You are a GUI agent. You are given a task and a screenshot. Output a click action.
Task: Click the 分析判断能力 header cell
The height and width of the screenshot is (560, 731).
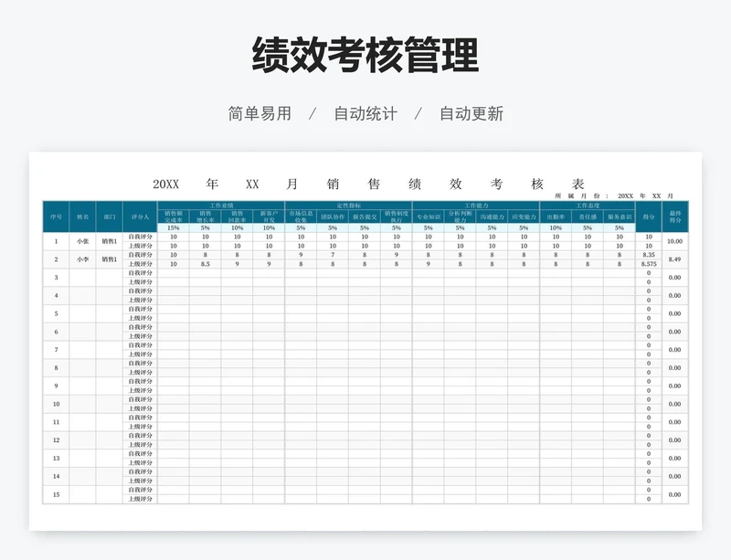(x=461, y=217)
